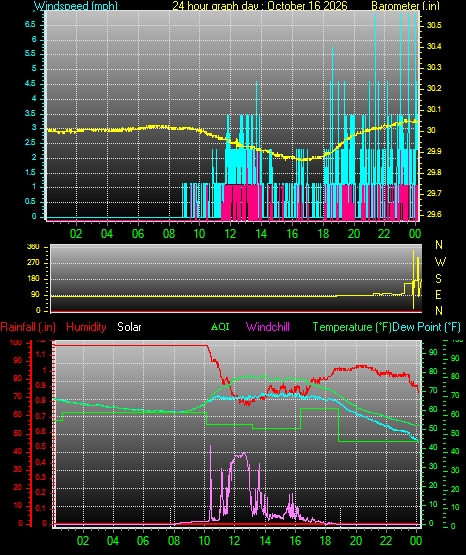Click the 30.1 barometer axis value
This screenshot has width=466, height=555.
(434, 109)
